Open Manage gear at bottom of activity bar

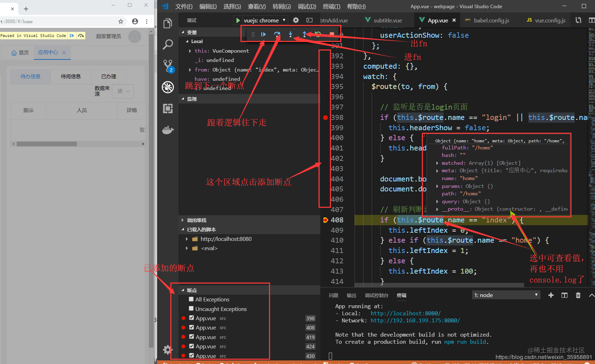point(168,350)
